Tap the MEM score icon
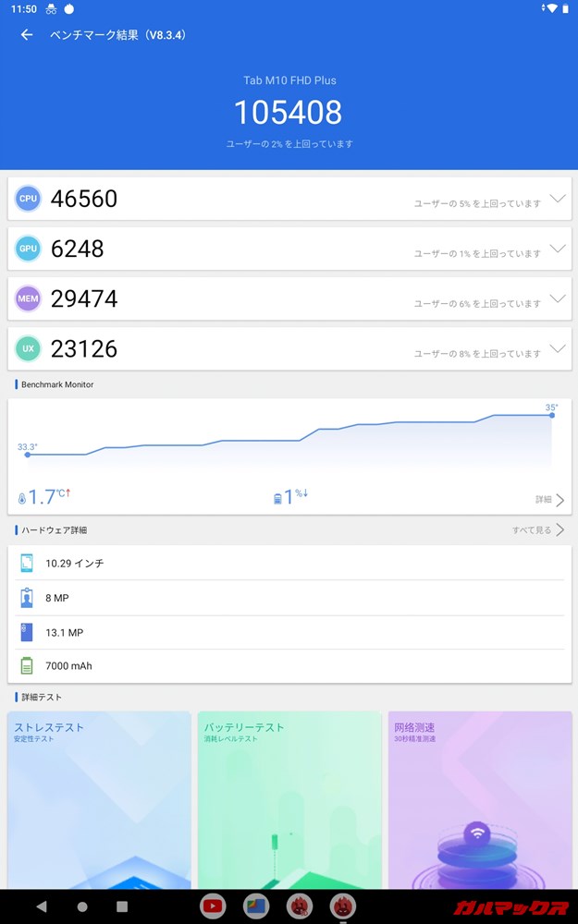The width and height of the screenshot is (578, 924). point(28,298)
